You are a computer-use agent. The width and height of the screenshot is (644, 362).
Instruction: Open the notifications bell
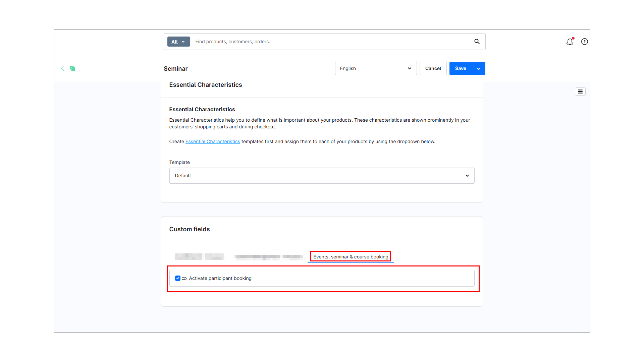point(570,42)
